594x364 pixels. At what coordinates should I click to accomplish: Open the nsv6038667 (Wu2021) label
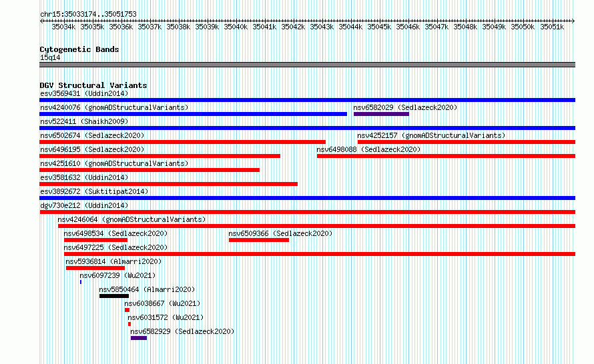pyautogui.click(x=162, y=303)
